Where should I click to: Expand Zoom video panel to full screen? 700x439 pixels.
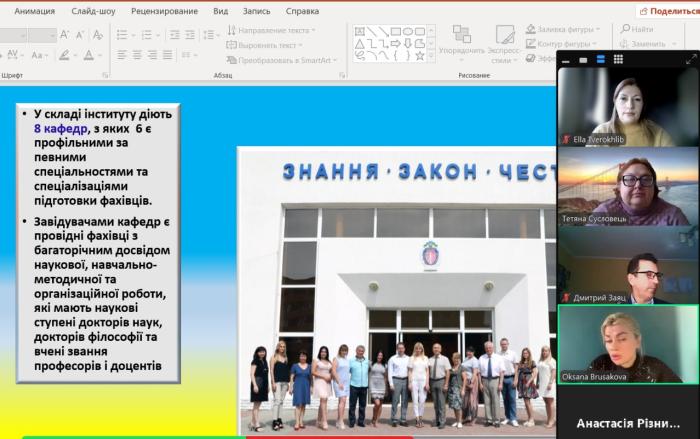point(690,59)
